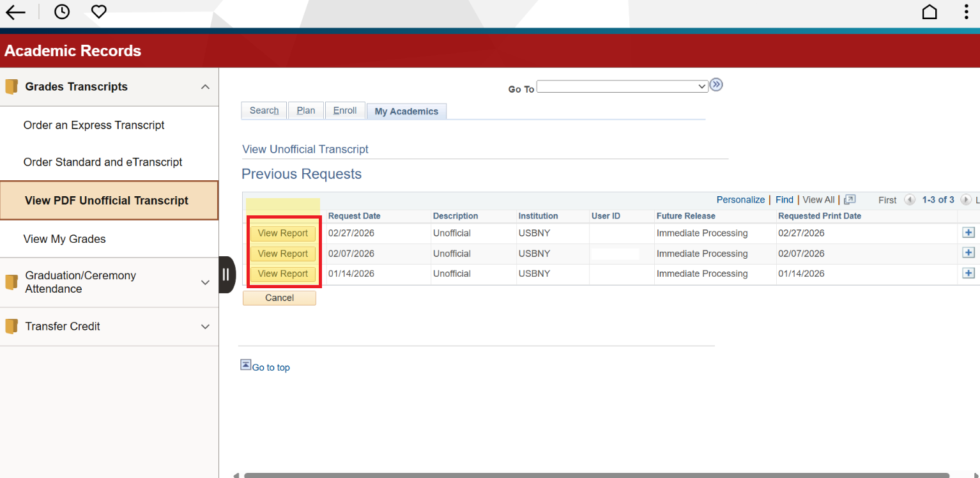
Task: Click the Personalize link
Action: (x=740, y=200)
